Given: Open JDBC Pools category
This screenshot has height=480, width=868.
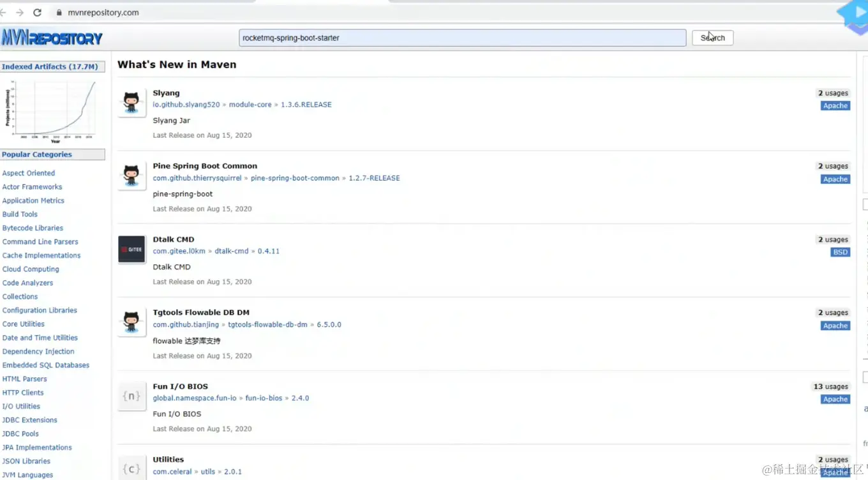Looking at the screenshot, I should coord(20,434).
